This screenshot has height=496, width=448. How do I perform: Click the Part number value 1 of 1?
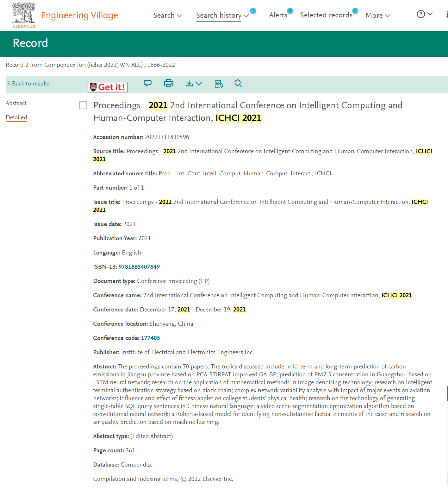click(137, 188)
